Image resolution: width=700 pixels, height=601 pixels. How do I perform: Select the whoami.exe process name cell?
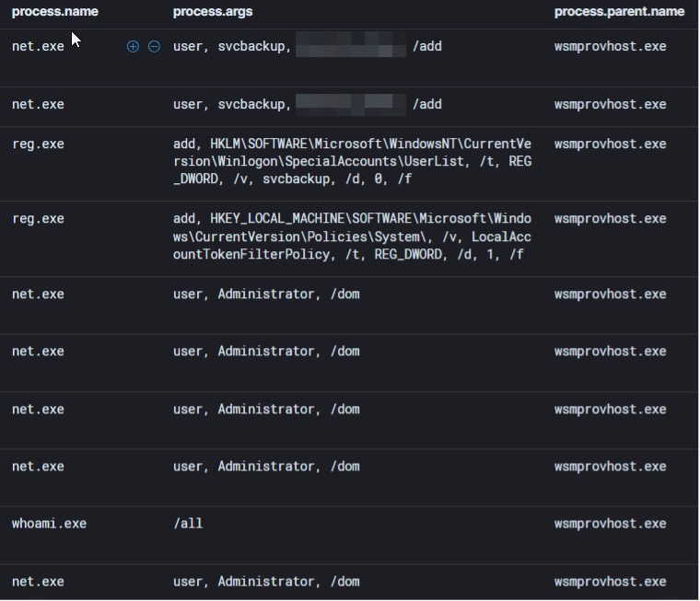pyautogui.click(x=49, y=524)
